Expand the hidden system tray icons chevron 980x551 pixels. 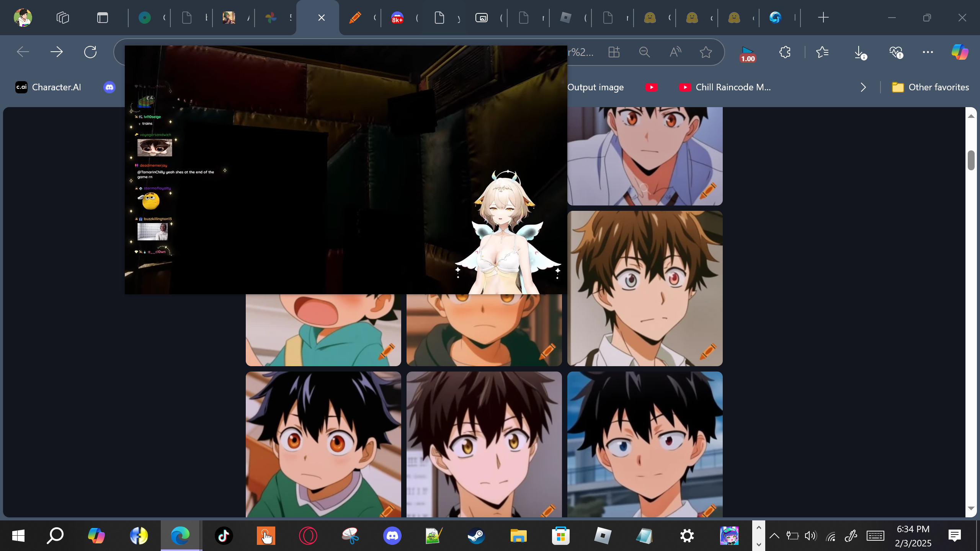(x=774, y=536)
